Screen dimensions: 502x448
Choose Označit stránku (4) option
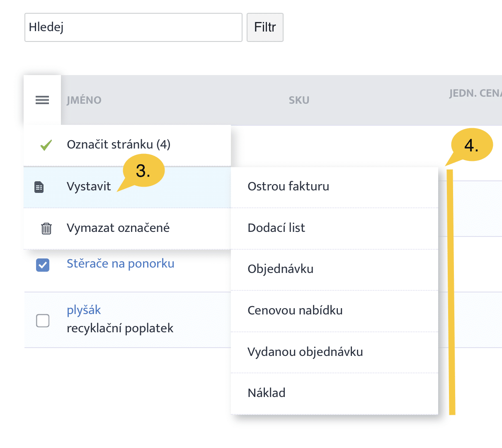click(119, 145)
